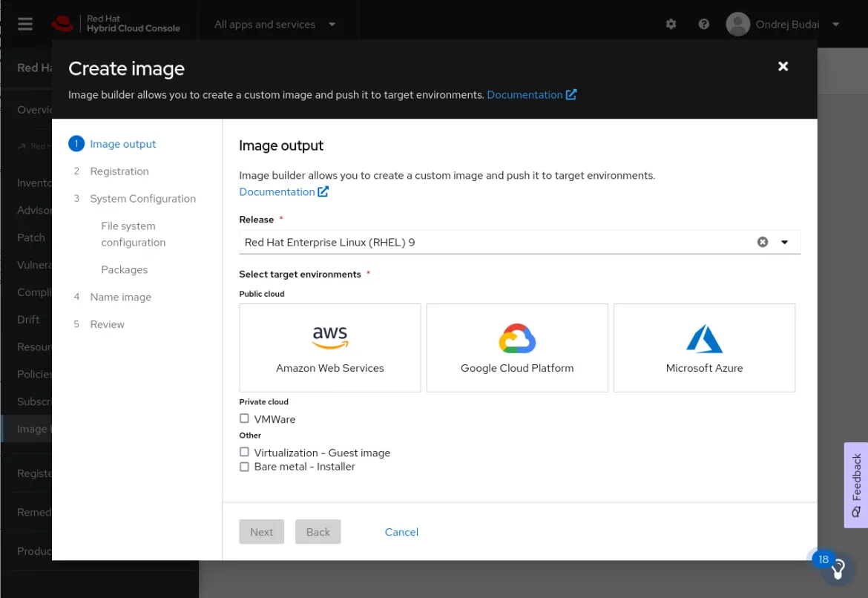Click the AWS logo
The image size is (868, 598).
tap(330, 337)
